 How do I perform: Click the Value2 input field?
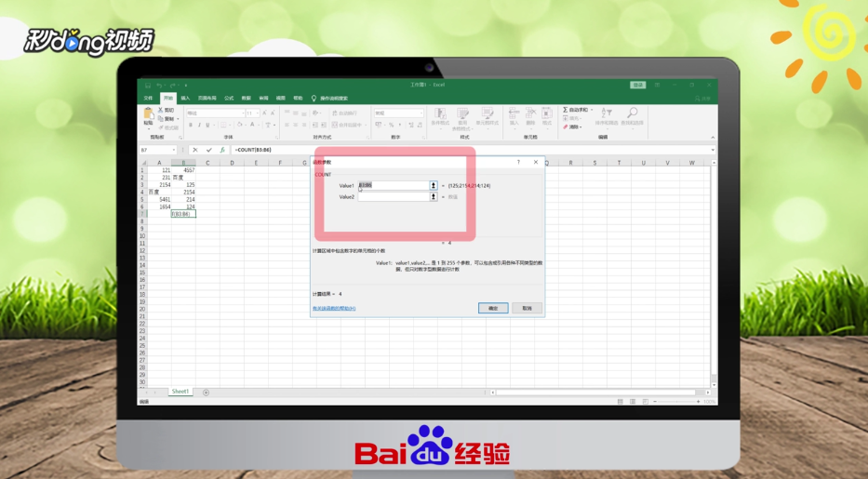point(394,196)
